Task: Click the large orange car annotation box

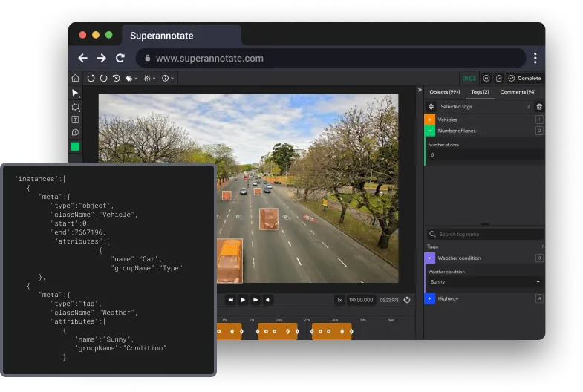Action: [229, 261]
